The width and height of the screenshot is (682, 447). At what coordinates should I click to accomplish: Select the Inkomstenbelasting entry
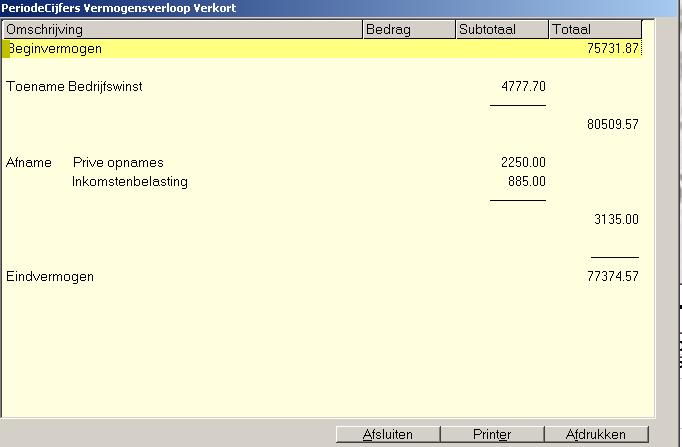coord(130,182)
